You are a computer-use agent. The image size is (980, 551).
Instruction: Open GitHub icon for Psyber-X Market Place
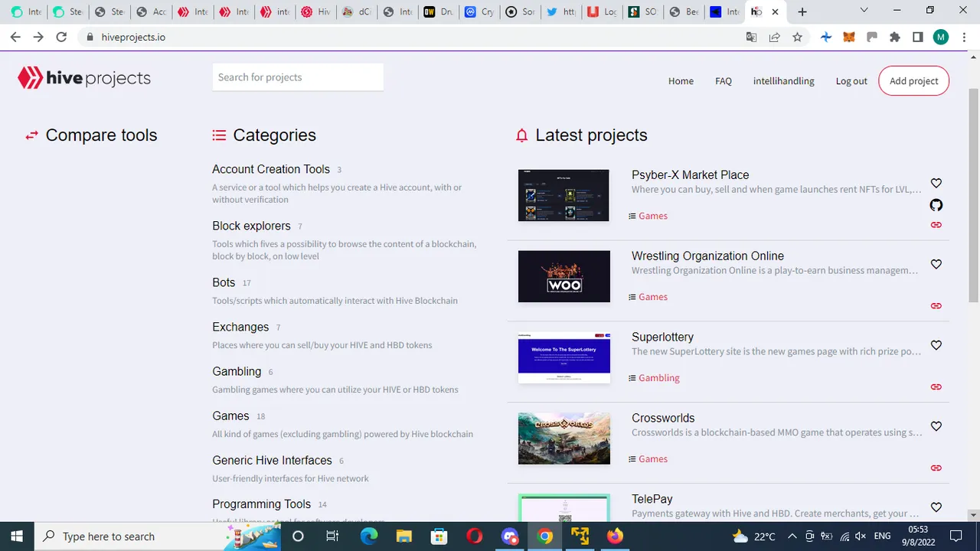tap(936, 205)
